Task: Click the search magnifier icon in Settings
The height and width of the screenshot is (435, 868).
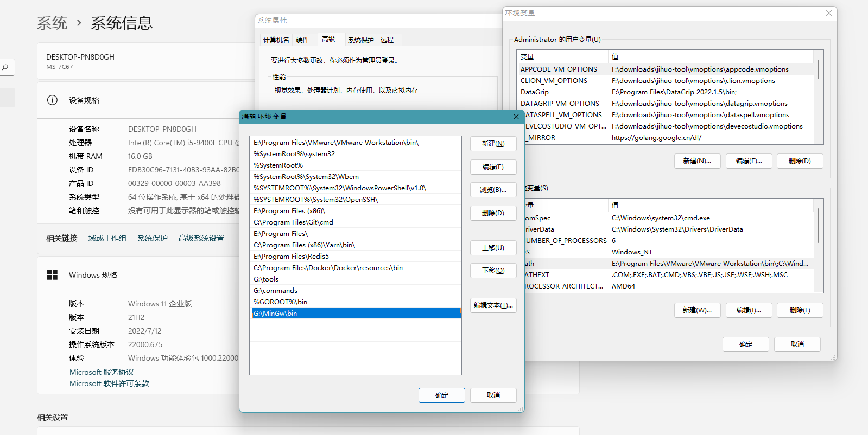Action: click(5, 67)
